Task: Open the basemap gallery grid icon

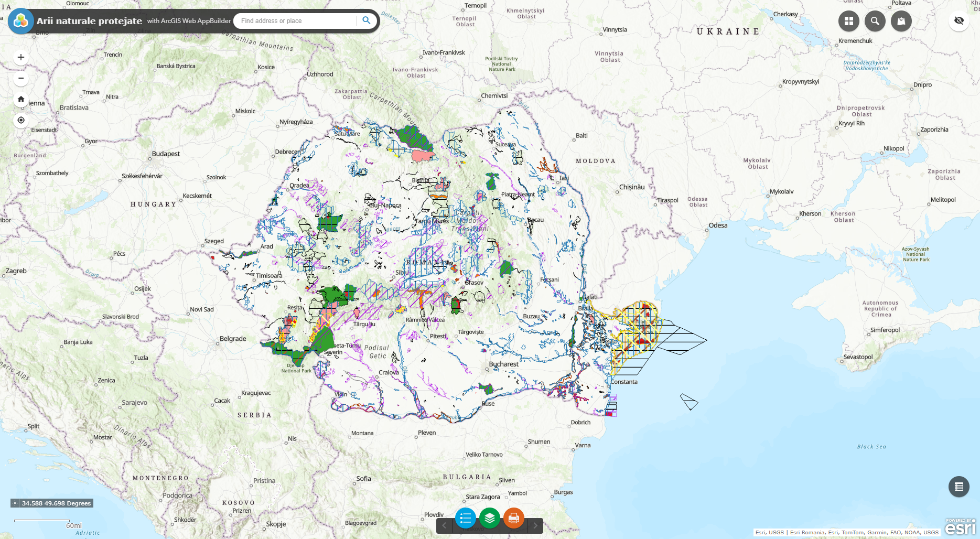Action: point(848,21)
